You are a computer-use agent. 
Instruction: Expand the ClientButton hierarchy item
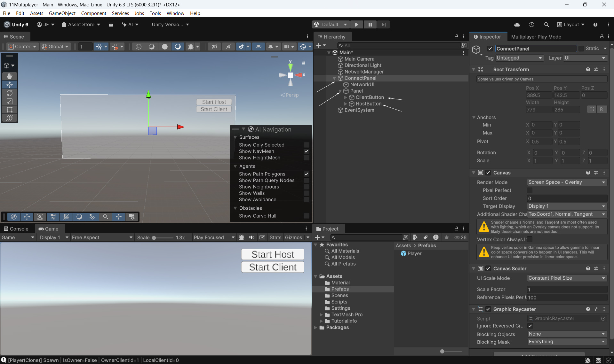(x=346, y=97)
